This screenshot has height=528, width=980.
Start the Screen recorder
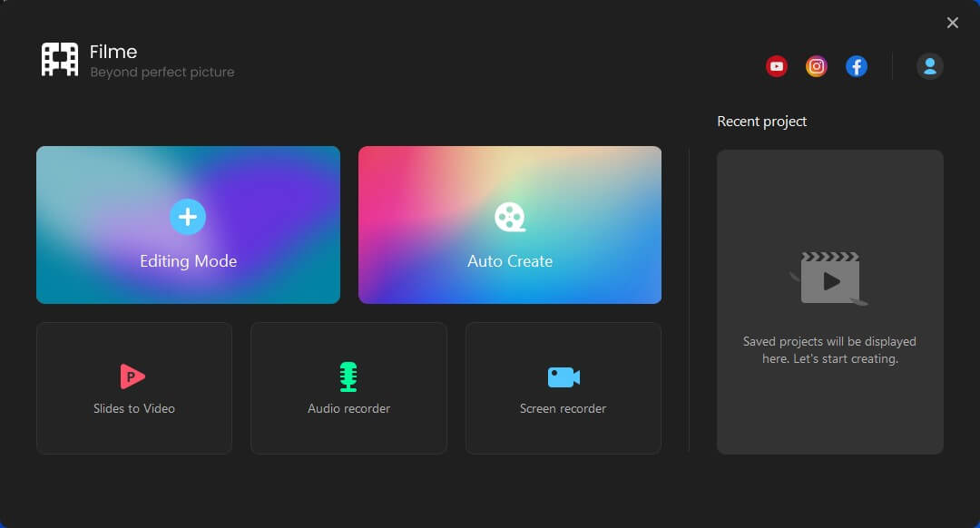coord(563,388)
